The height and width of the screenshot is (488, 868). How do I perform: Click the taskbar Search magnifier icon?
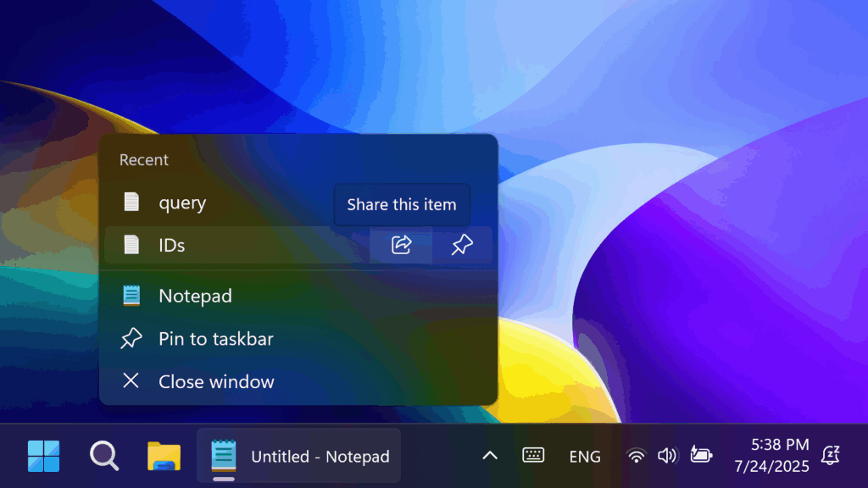click(x=103, y=456)
